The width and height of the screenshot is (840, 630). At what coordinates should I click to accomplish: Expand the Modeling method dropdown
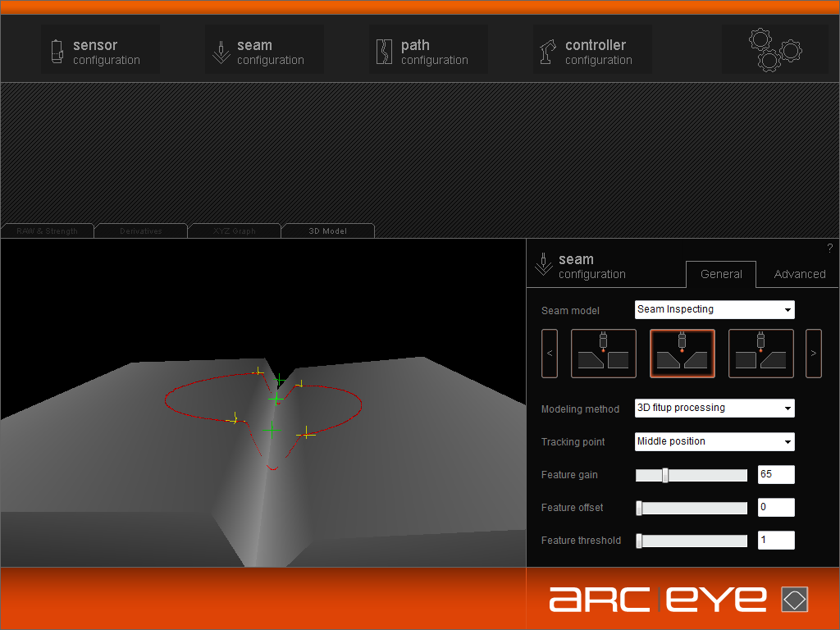[714, 409]
